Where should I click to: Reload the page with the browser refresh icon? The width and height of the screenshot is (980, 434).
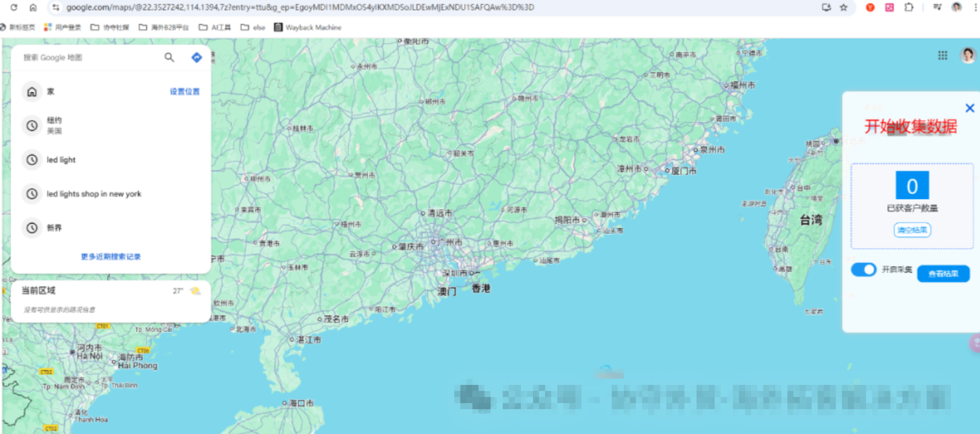(x=14, y=7)
